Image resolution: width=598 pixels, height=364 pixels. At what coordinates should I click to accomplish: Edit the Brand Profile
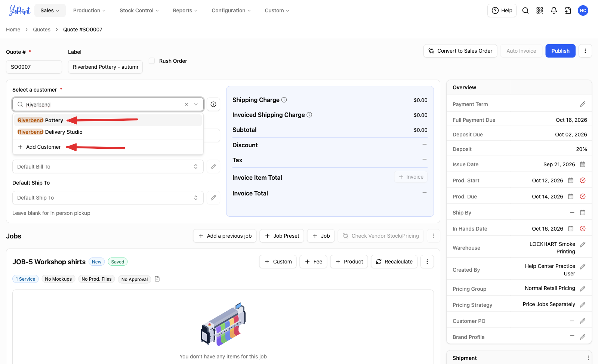583,337
